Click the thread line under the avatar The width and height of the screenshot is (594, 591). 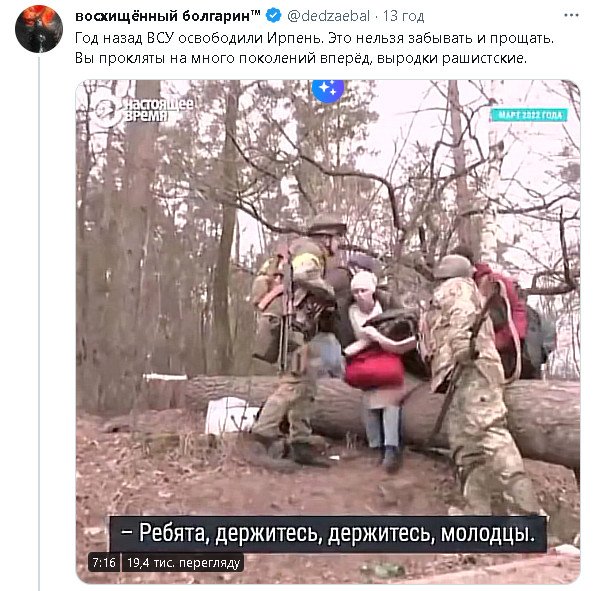[x=39, y=322]
